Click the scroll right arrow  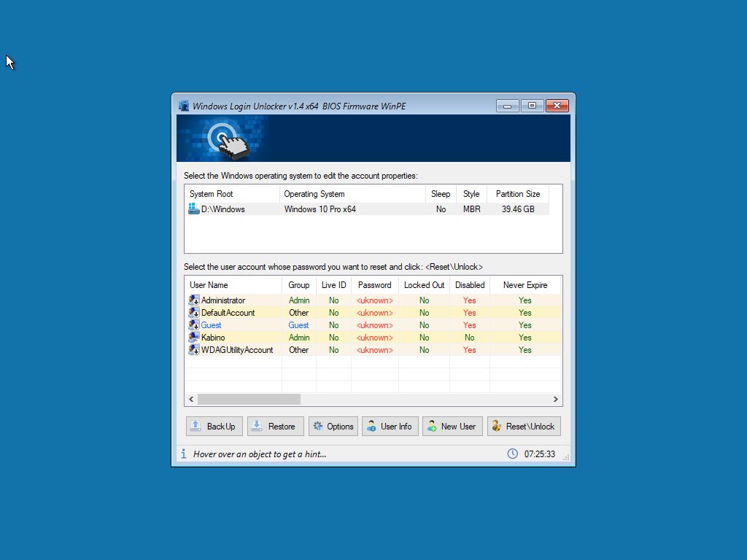tap(555, 399)
